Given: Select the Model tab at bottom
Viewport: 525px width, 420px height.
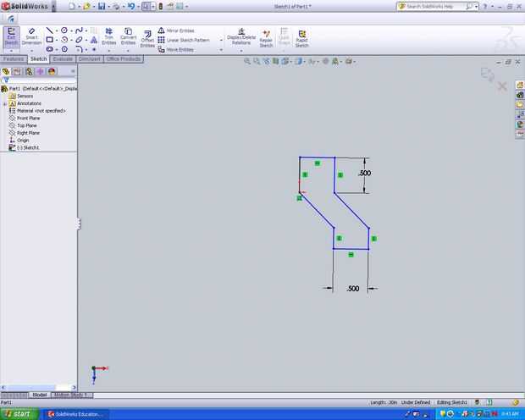Looking at the screenshot, I should (40, 395).
